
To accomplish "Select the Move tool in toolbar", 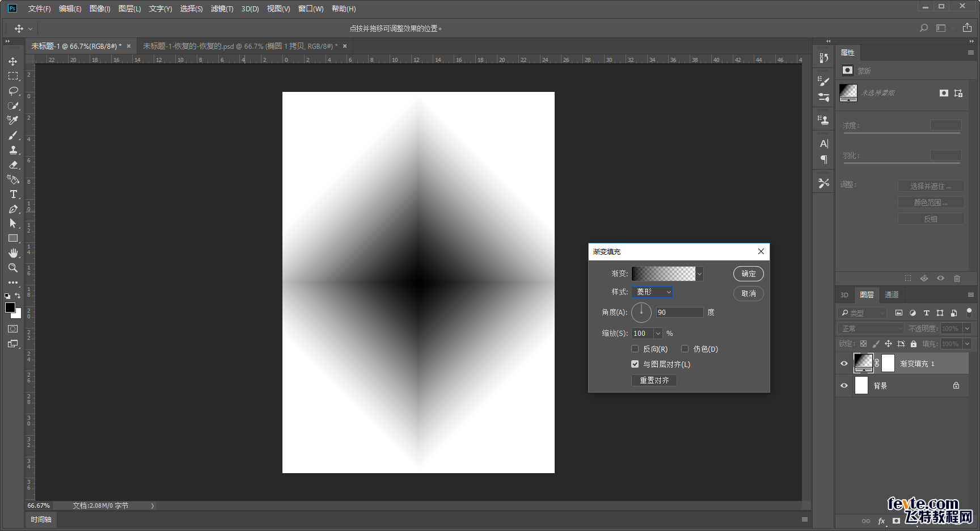I will pyautogui.click(x=13, y=61).
